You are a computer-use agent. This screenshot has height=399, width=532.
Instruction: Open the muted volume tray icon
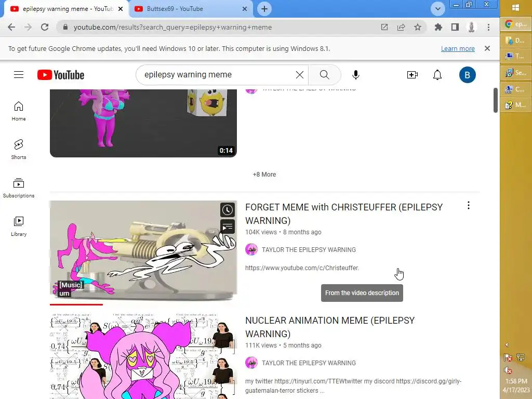pyautogui.click(x=508, y=370)
